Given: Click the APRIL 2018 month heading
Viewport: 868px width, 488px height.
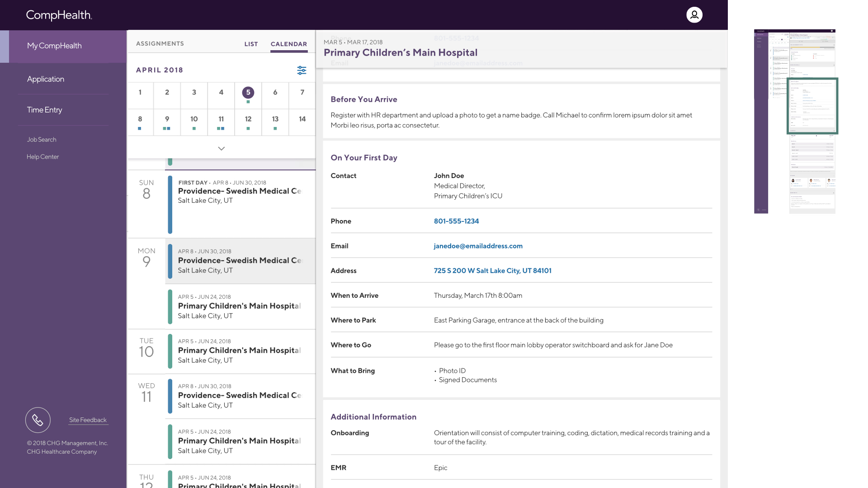Looking at the screenshot, I should pyautogui.click(x=160, y=70).
